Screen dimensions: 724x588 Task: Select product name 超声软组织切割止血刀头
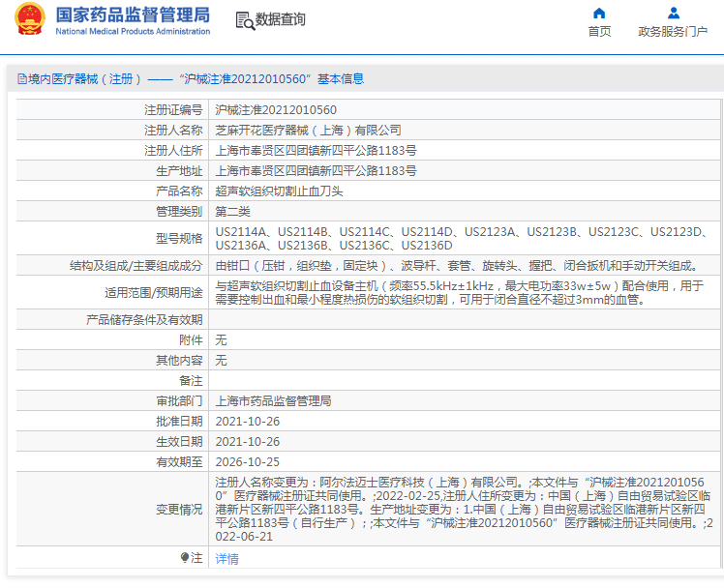(x=279, y=191)
